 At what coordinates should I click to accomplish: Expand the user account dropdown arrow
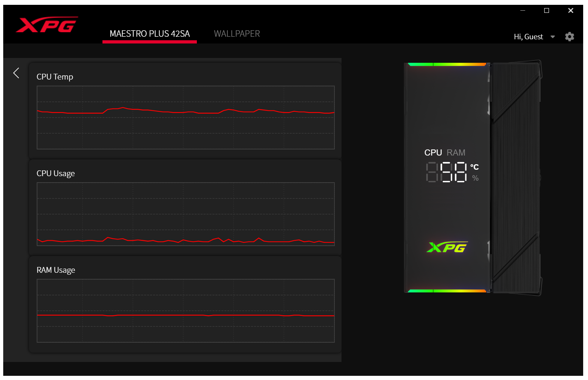pos(553,37)
